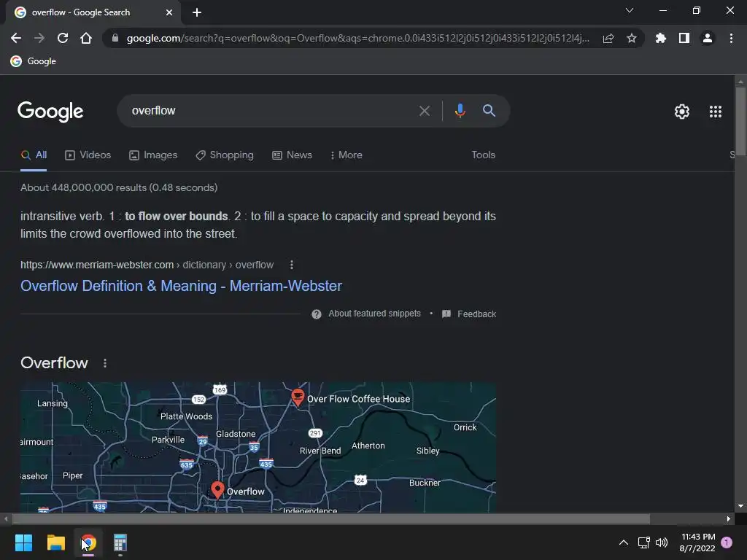The width and height of the screenshot is (747, 560).
Task: Select the Overflow map pin
Action: pos(217,489)
